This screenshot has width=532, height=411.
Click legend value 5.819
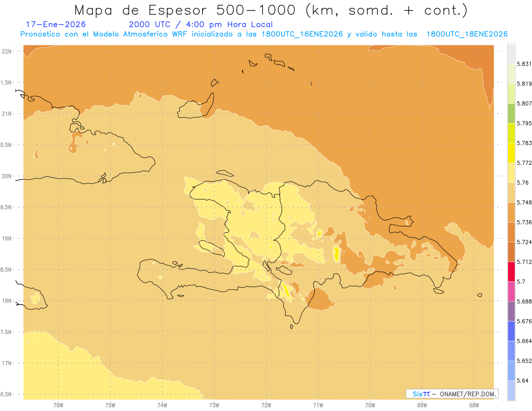[524, 84]
